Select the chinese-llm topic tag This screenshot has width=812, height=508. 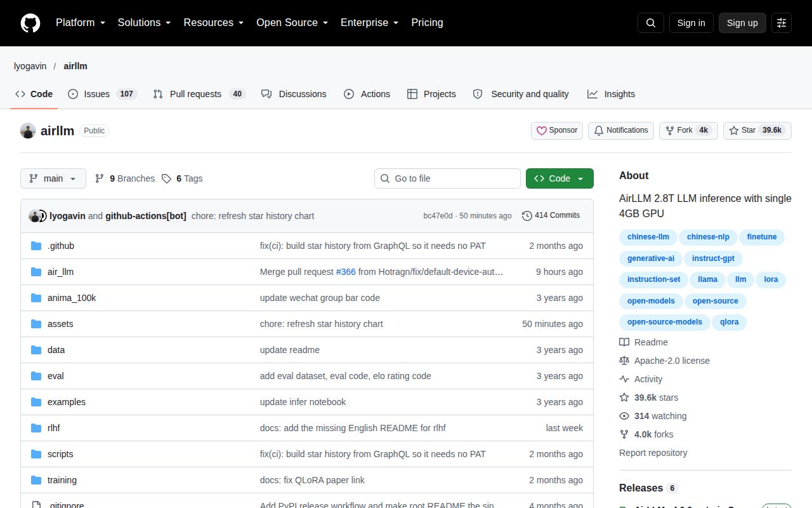[648, 237]
